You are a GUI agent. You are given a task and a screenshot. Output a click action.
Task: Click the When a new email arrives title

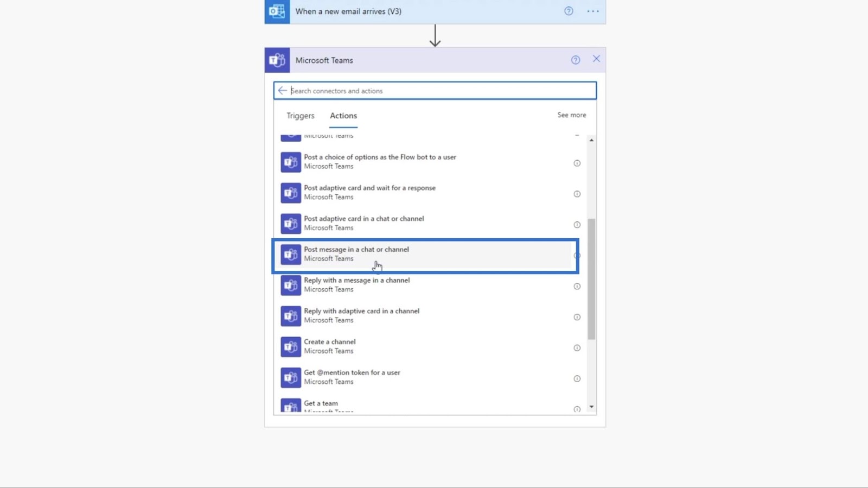pyautogui.click(x=348, y=11)
